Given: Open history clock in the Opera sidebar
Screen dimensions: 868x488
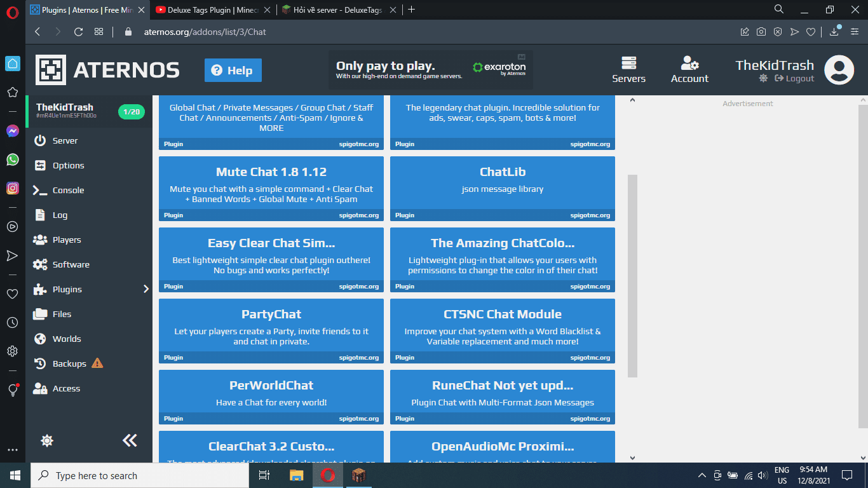Looking at the screenshot, I should (x=12, y=323).
